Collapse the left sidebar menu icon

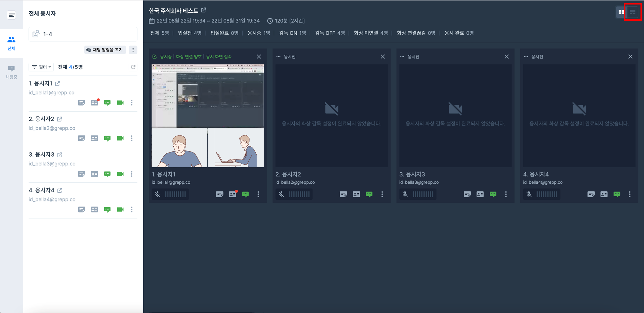click(x=11, y=15)
